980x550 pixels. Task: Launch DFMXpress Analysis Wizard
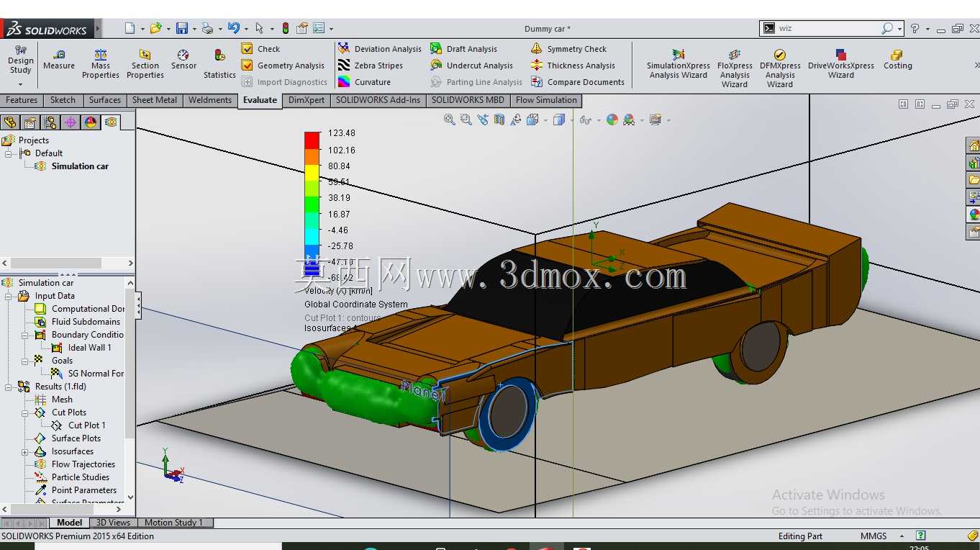(x=780, y=68)
